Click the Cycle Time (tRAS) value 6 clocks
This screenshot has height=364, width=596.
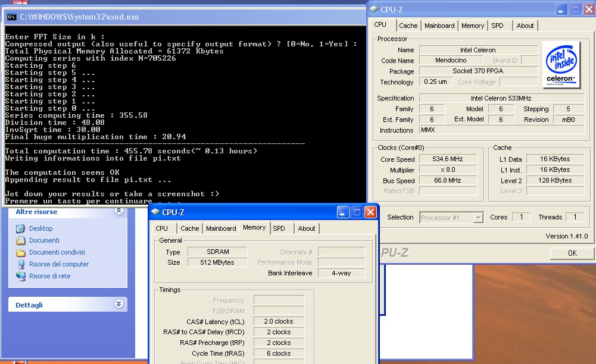coord(279,353)
